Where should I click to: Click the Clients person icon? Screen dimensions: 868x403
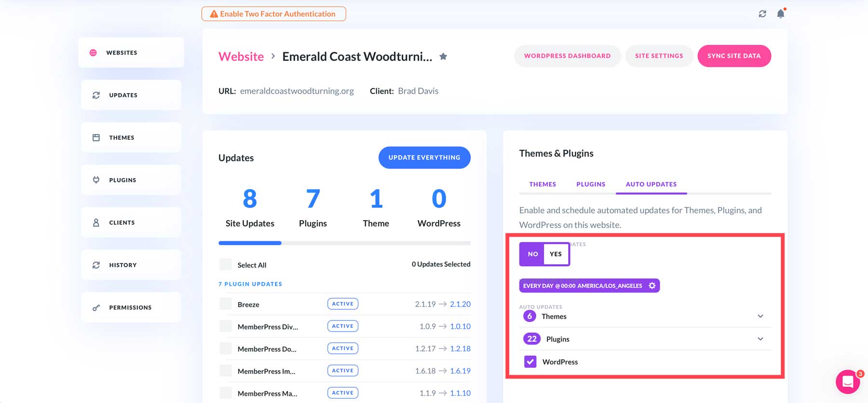click(96, 222)
